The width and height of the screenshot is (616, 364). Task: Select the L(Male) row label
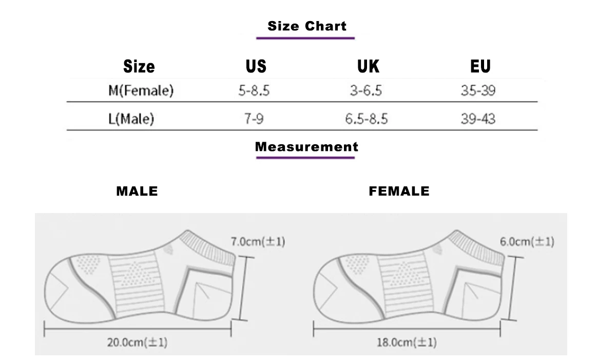click(131, 120)
